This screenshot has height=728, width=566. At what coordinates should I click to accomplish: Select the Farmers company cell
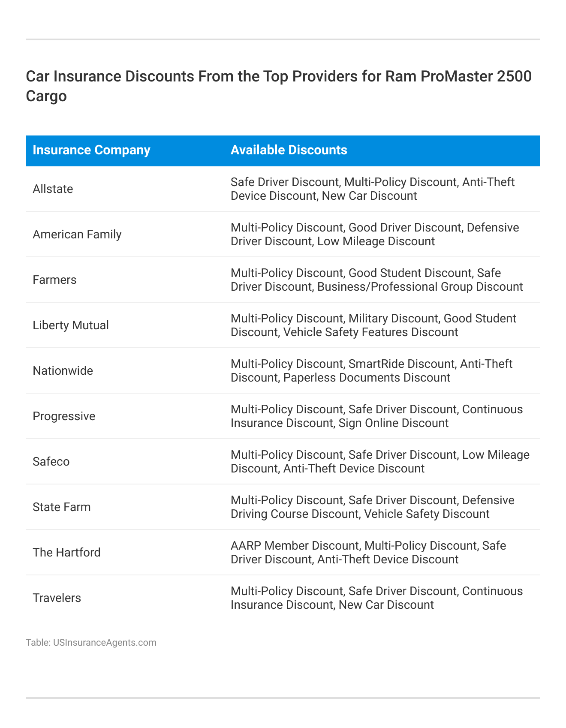(x=54, y=280)
